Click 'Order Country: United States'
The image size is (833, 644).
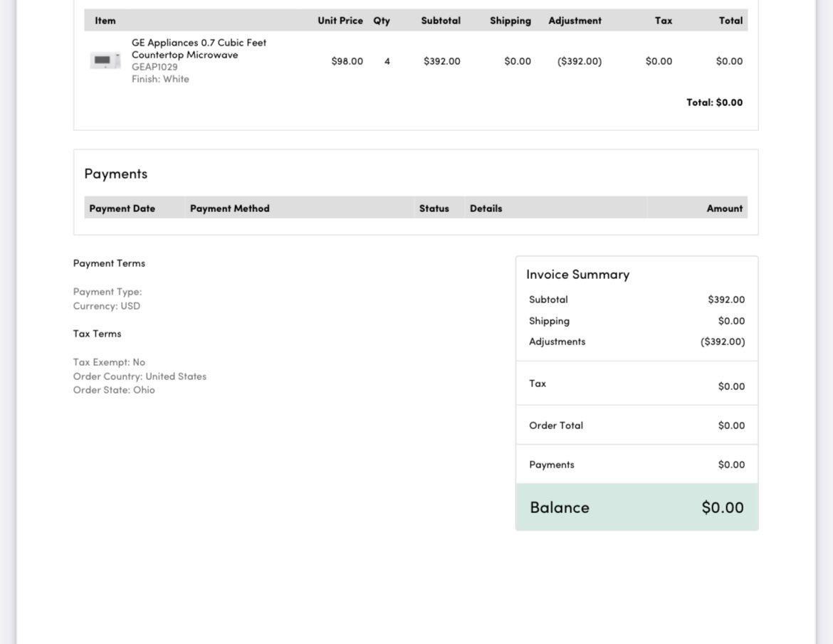coord(139,376)
